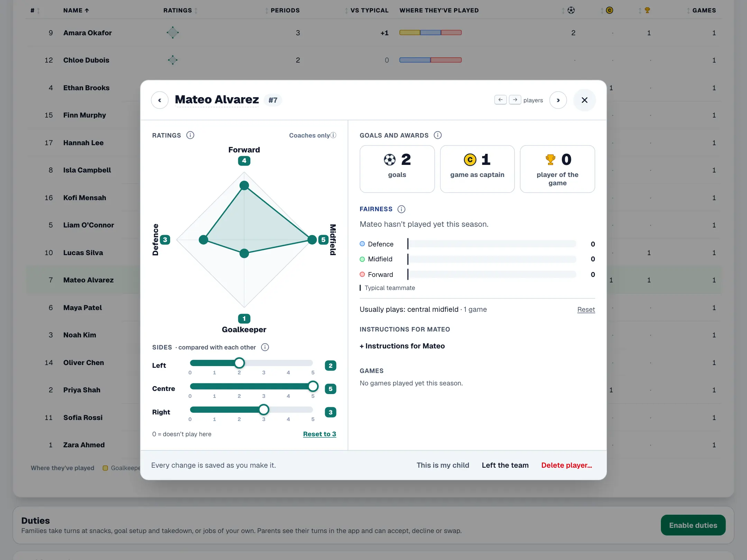
Task: Sort the table by goals ball icon
Action: click(x=571, y=10)
